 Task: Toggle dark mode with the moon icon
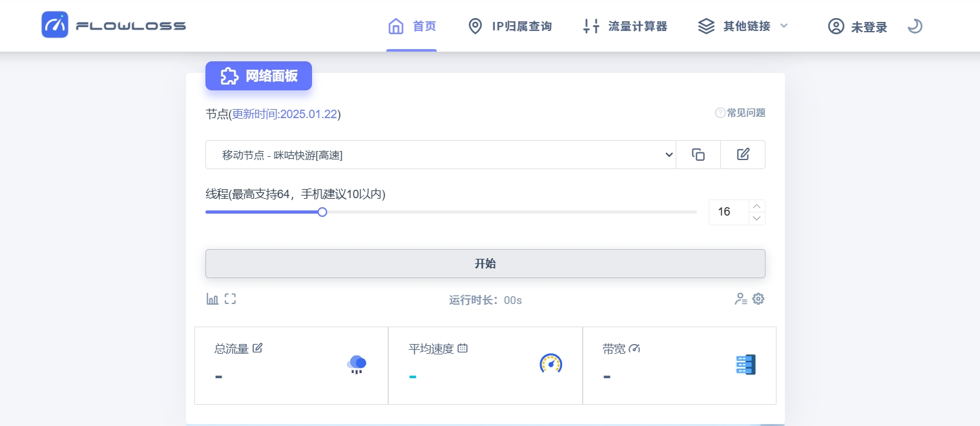(x=915, y=26)
